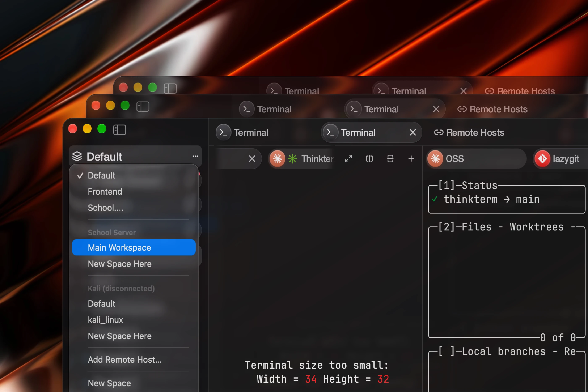Choose Add Remote Host... menu entry
The height and width of the screenshot is (392, 588).
point(134,359)
